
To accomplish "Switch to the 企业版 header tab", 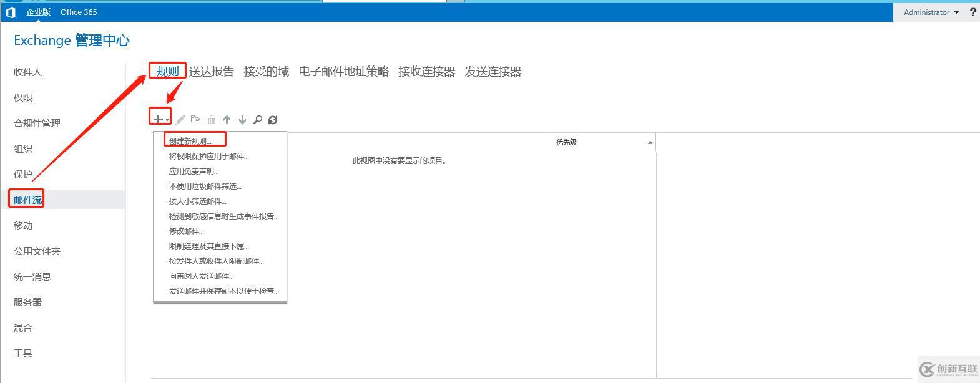I will [38, 12].
